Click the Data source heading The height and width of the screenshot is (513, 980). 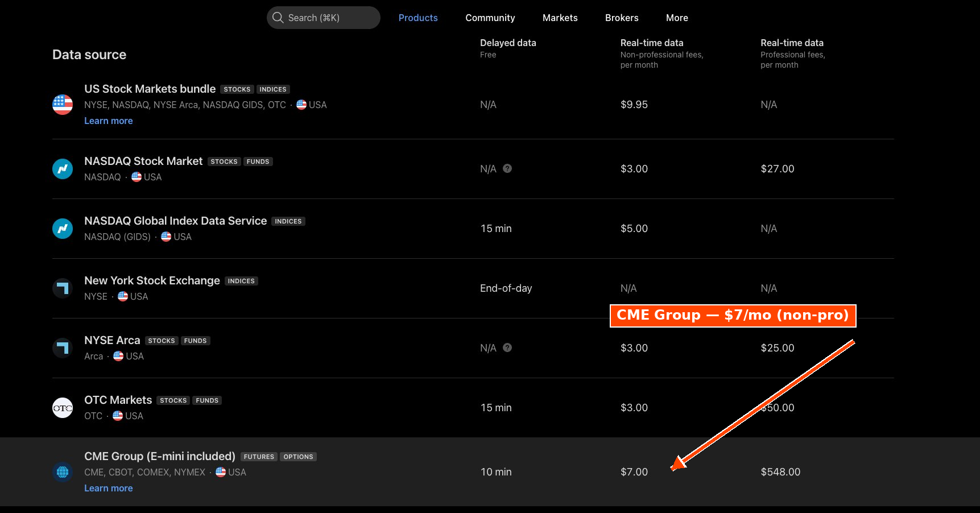(89, 55)
